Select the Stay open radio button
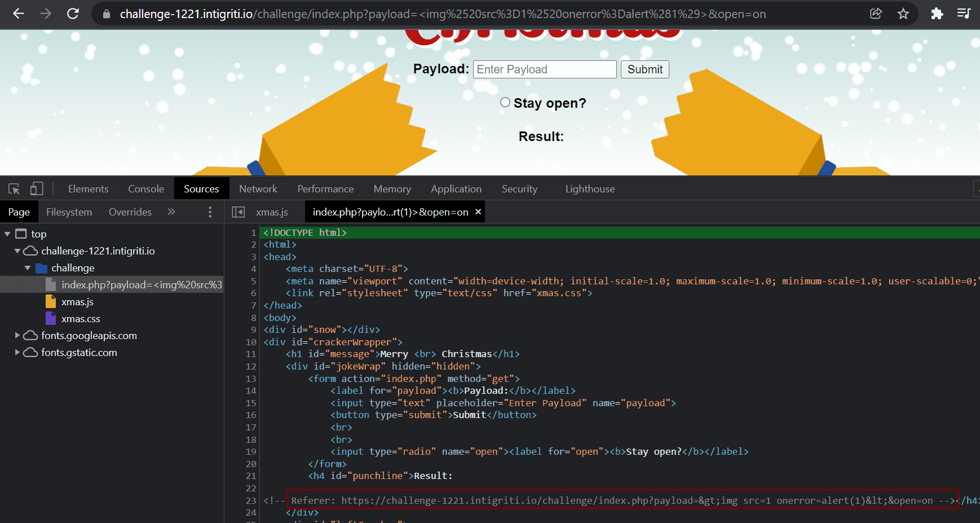The image size is (980, 523). pos(505,103)
